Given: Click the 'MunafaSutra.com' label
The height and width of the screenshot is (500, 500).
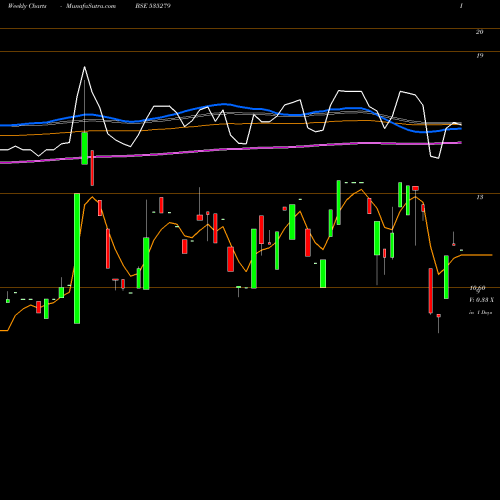Looking at the screenshot, I should click(91, 6).
